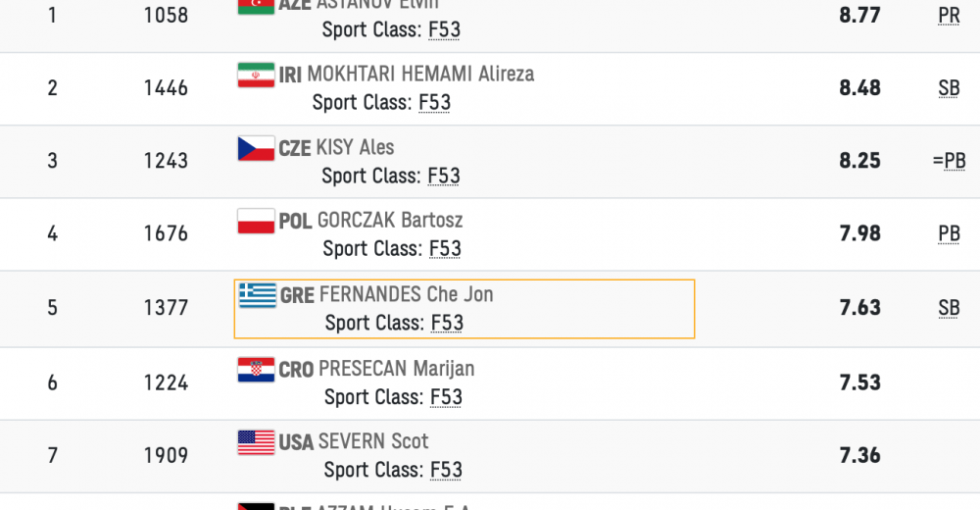980x510 pixels.
Task: Click the USA flag icon
Action: pyautogui.click(x=256, y=442)
